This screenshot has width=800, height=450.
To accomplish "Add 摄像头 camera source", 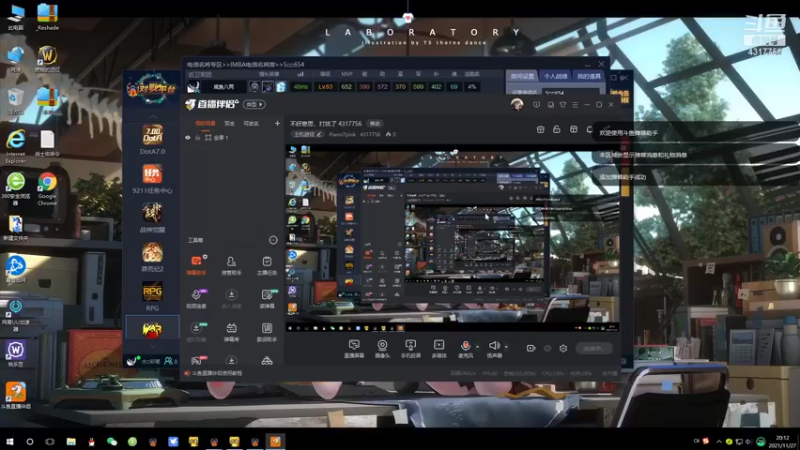I will 382,348.
